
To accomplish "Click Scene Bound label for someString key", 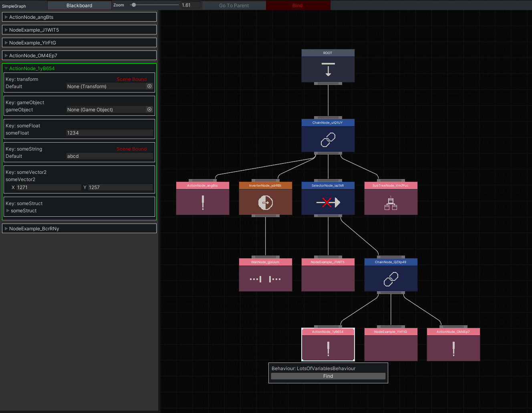I will pyautogui.click(x=131, y=149).
